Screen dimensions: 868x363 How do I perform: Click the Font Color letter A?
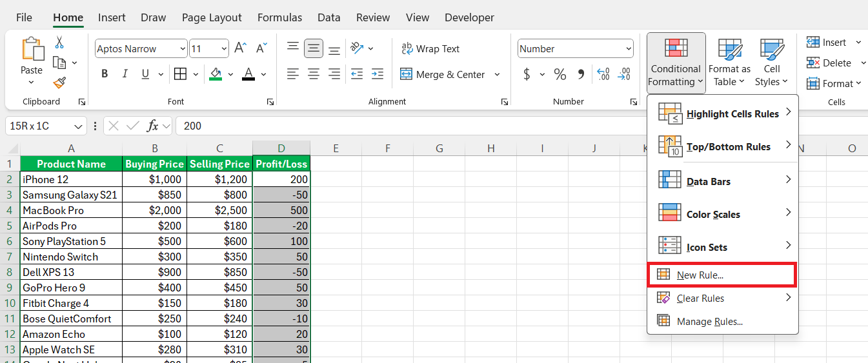pyautogui.click(x=248, y=74)
